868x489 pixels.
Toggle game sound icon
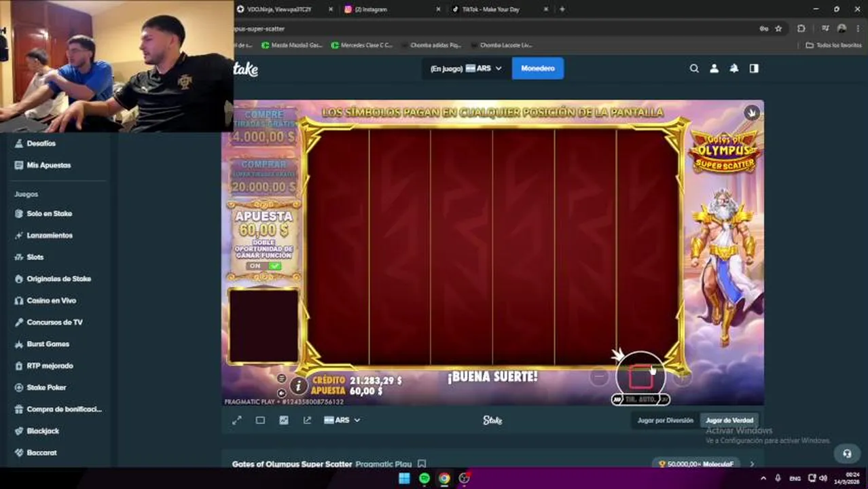282,393
